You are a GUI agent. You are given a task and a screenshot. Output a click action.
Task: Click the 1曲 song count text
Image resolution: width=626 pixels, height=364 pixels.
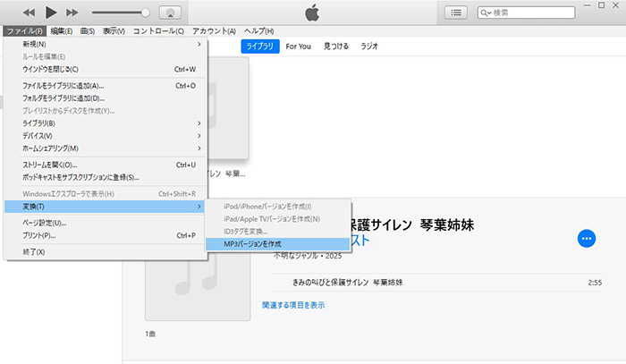tap(150, 334)
